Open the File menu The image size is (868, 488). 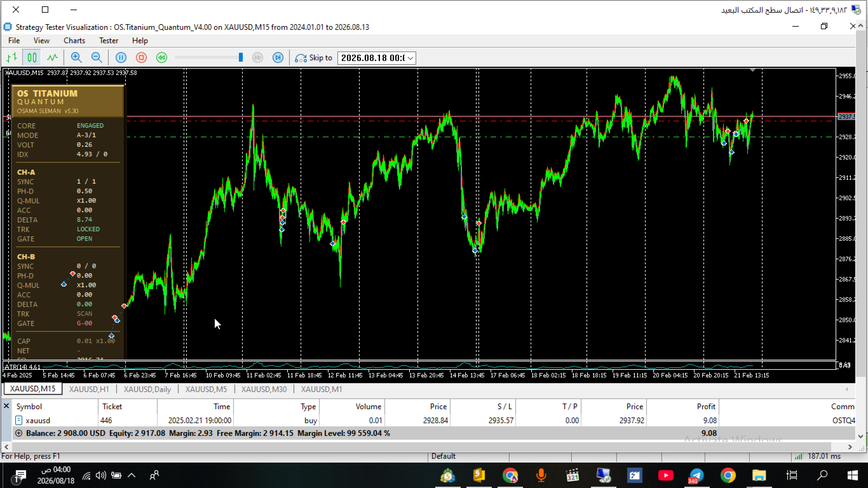[x=14, y=41]
